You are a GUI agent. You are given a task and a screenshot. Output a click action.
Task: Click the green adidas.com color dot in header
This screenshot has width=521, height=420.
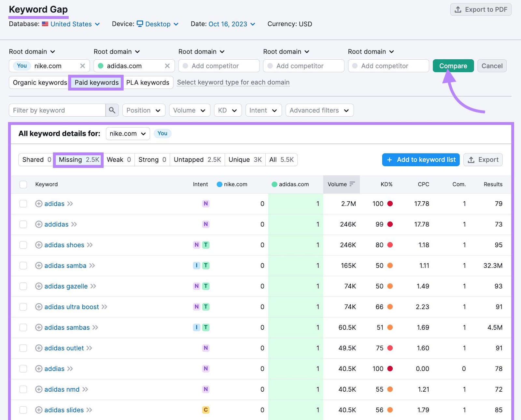pos(275,184)
